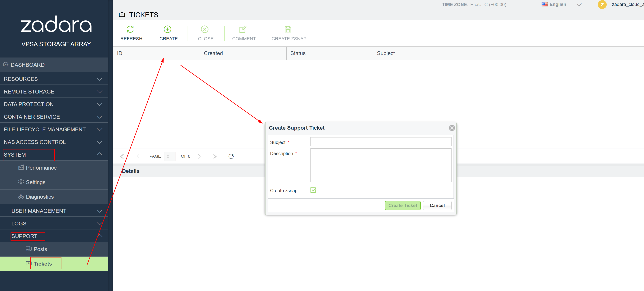Viewport: 644px width, 291px height.
Task: Open the Performance page
Action: [x=54, y=168]
